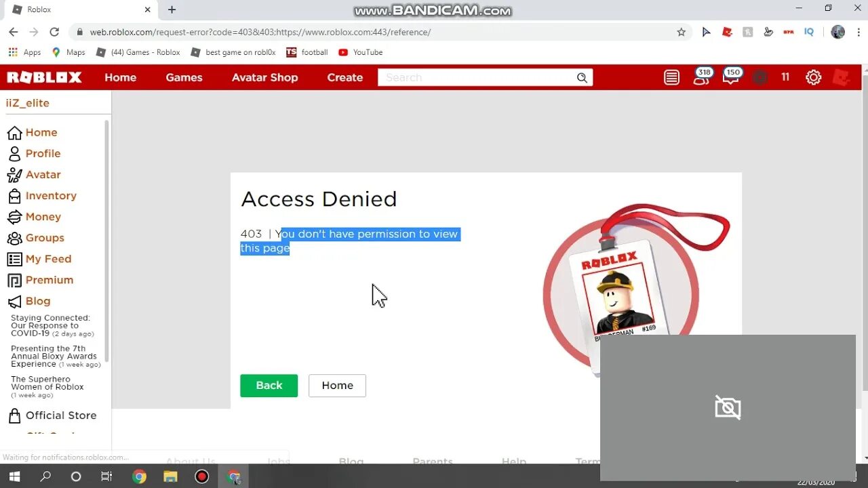The height and width of the screenshot is (488, 868).
Task: Click the Blog megaphone icon in the sidebar
Action: tap(14, 301)
